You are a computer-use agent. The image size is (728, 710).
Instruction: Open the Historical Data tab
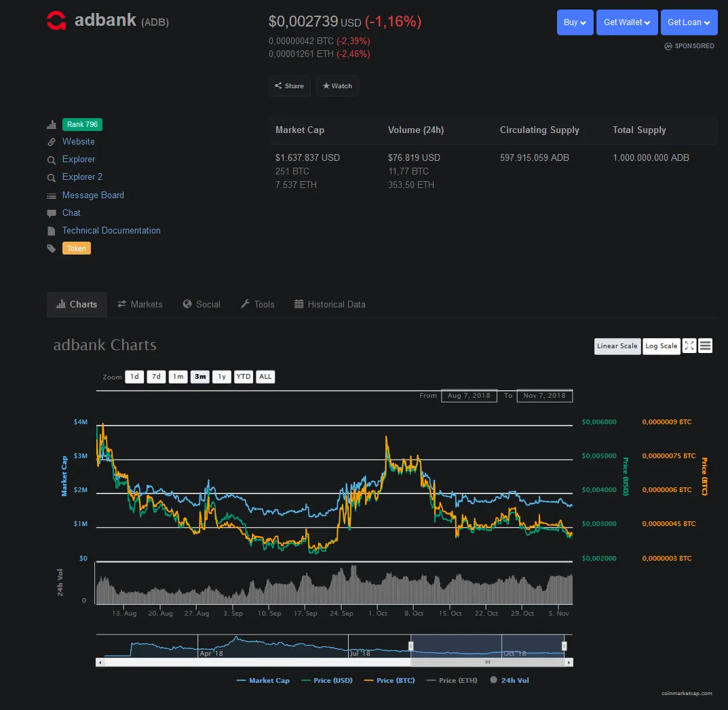click(330, 305)
